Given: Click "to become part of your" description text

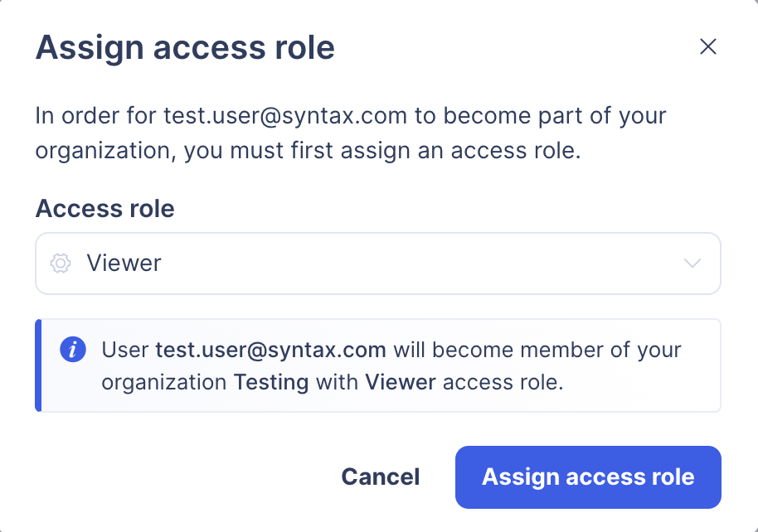Looking at the screenshot, I should [540, 115].
